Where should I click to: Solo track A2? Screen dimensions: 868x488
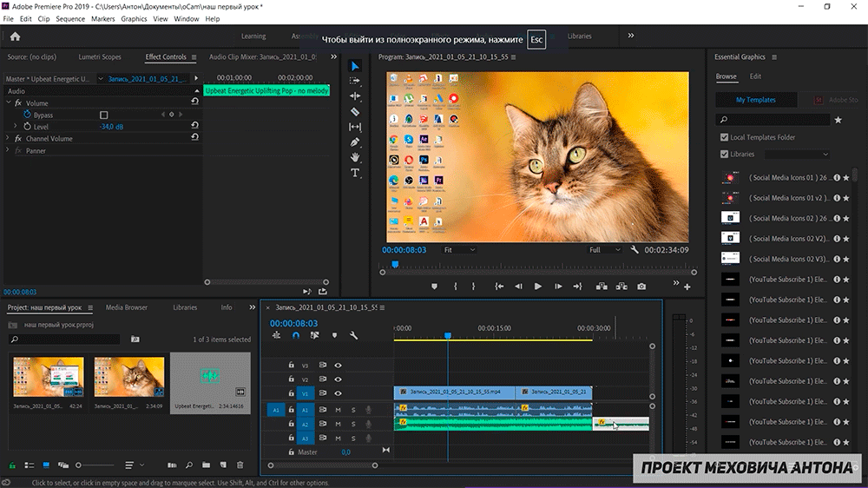pos(353,425)
